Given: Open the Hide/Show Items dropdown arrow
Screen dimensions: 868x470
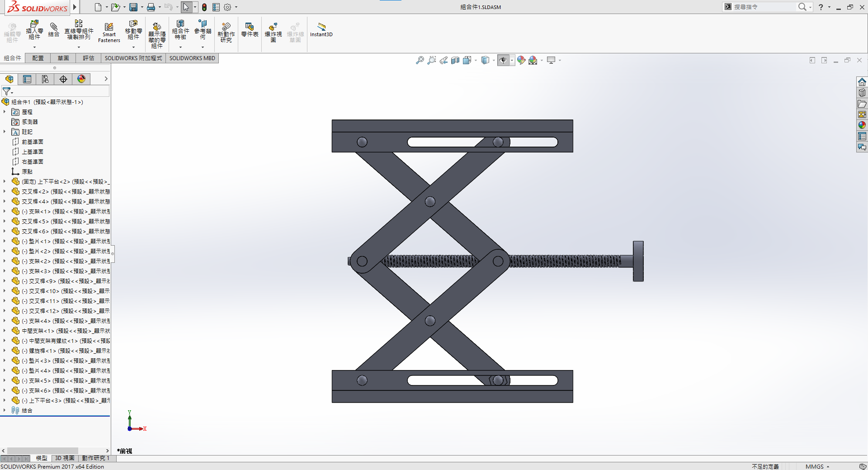Looking at the screenshot, I should pos(512,60).
